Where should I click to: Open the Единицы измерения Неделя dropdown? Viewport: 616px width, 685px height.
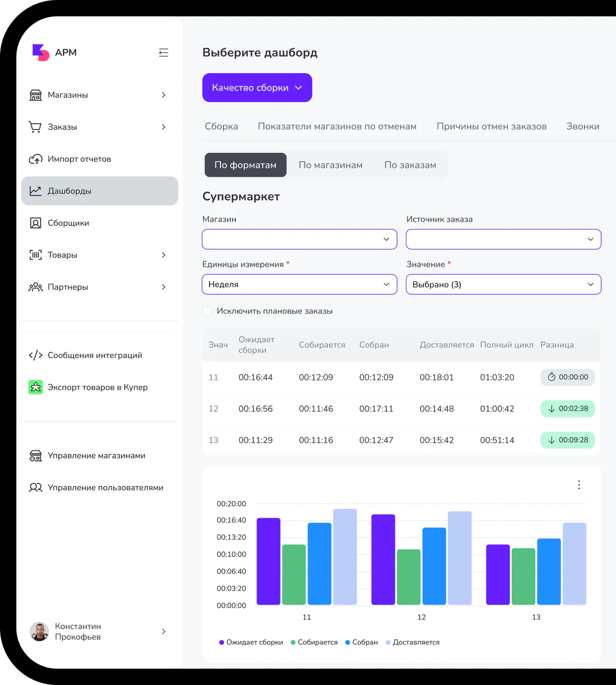tap(300, 284)
